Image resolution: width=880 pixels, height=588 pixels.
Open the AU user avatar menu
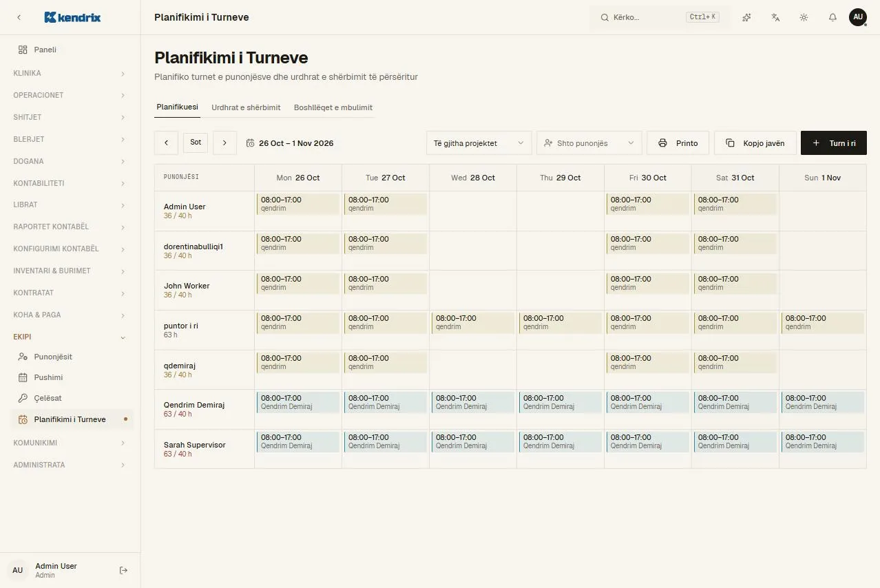coord(858,17)
